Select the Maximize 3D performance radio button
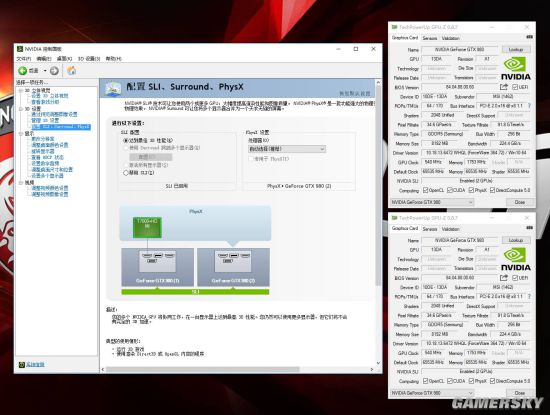 [126, 140]
